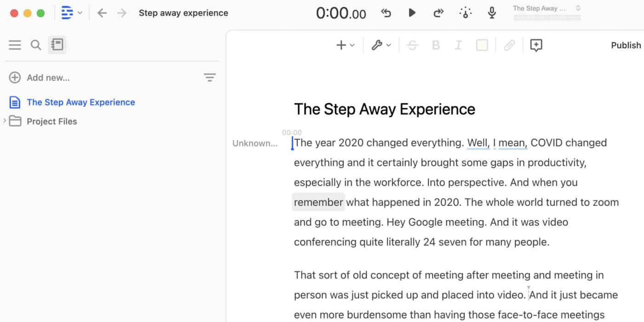Click the add comment icon
Screen dimensions: 644x322
(536, 45)
